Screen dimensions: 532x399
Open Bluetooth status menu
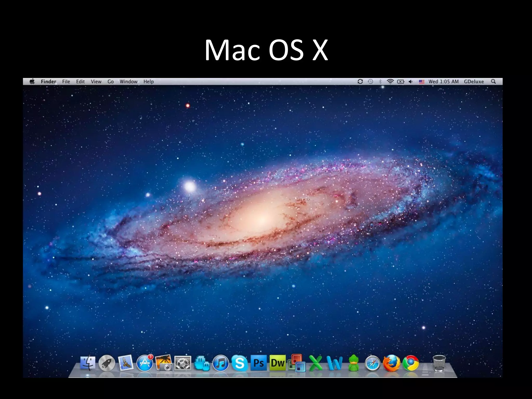[x=380, y=82]
